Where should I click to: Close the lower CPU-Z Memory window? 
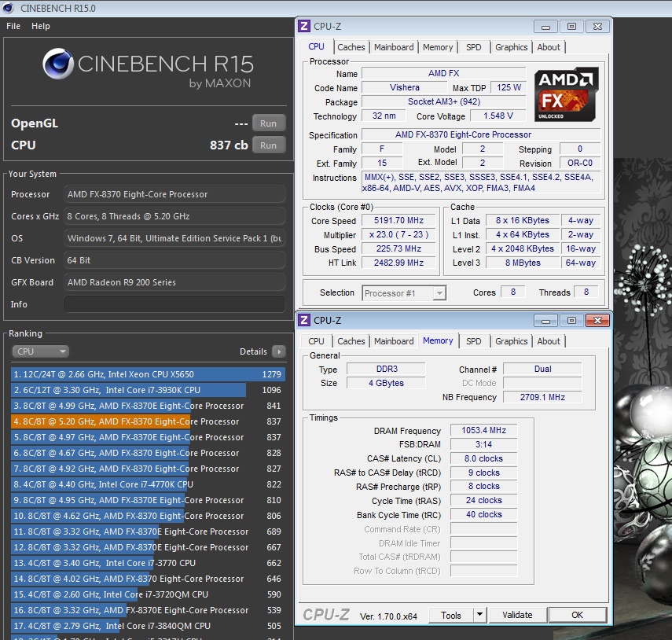point(598,321)
